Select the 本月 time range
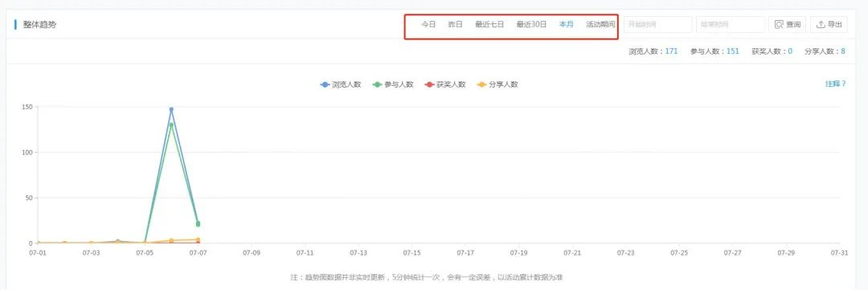 click(x=567, y=24)
